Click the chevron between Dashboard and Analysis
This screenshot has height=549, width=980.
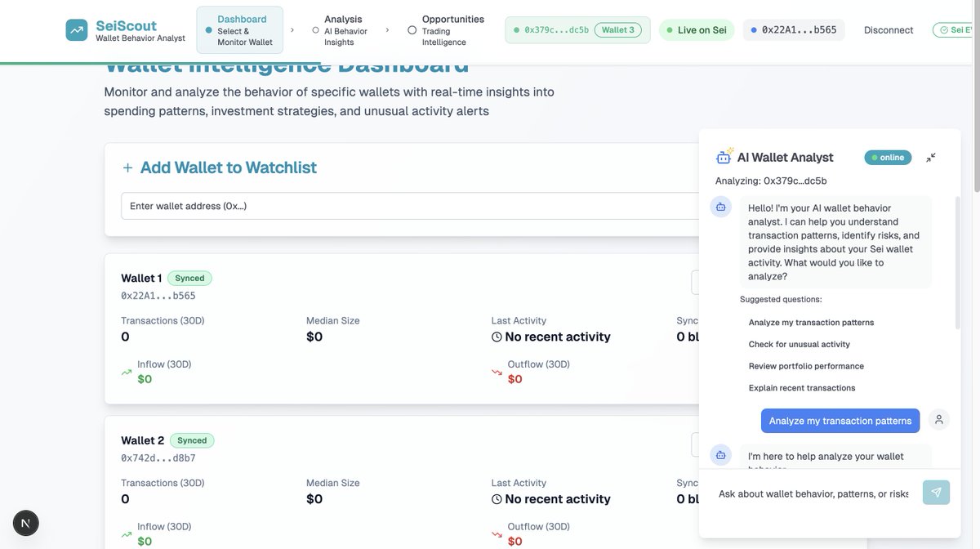click(292, 30)
